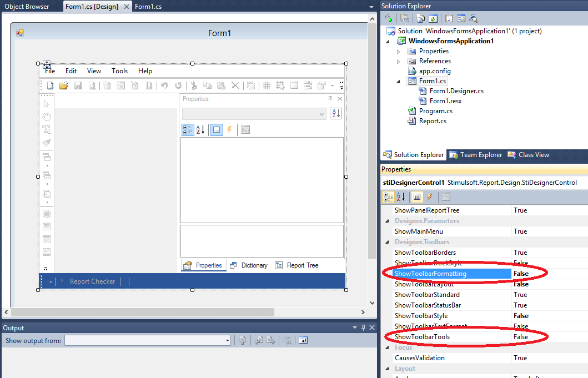Screen dimensions: 588x378
Task: Open the Help menu in designer control
Action: coord(145,71)
